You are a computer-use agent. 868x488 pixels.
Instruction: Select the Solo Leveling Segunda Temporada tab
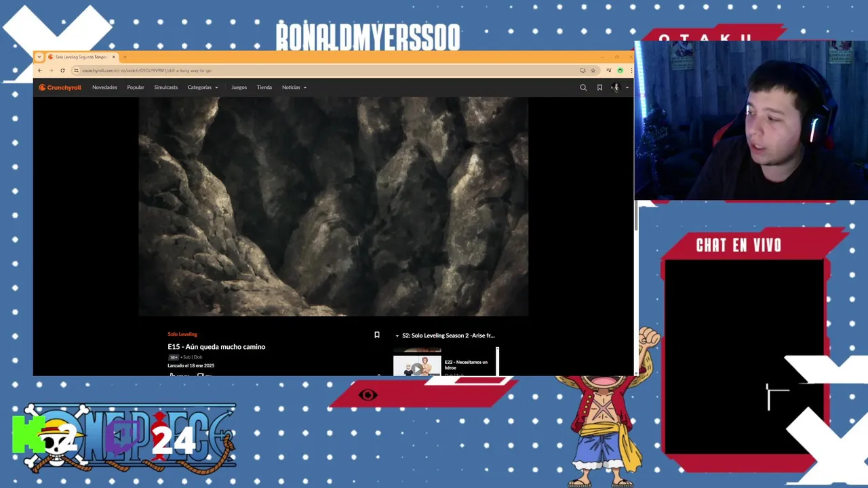(x=82, y=57)
